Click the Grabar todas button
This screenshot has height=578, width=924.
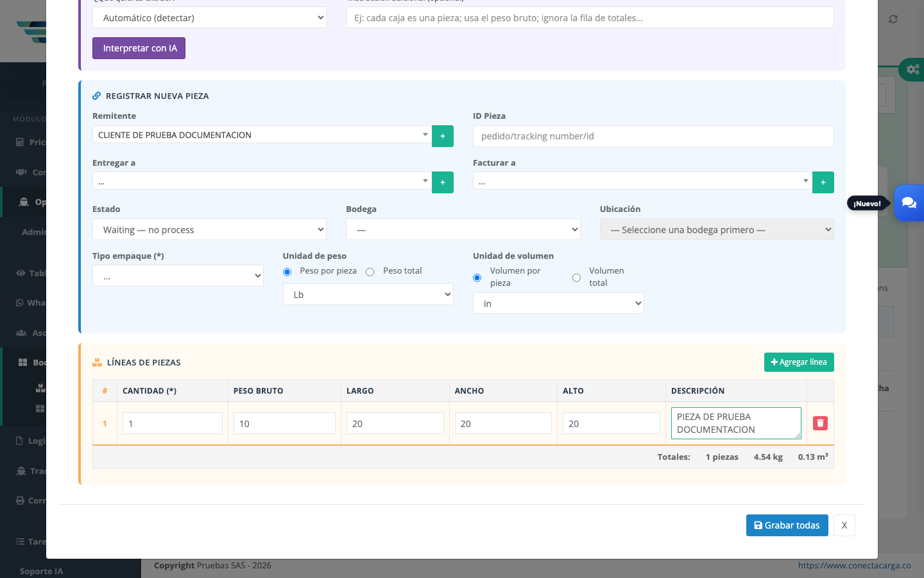click(787, 525)
